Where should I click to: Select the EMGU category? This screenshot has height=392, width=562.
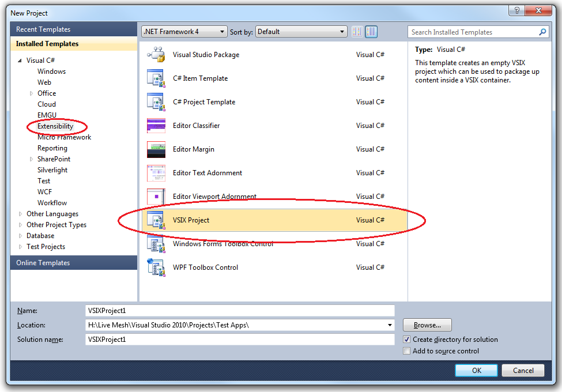tap(47, 115)
